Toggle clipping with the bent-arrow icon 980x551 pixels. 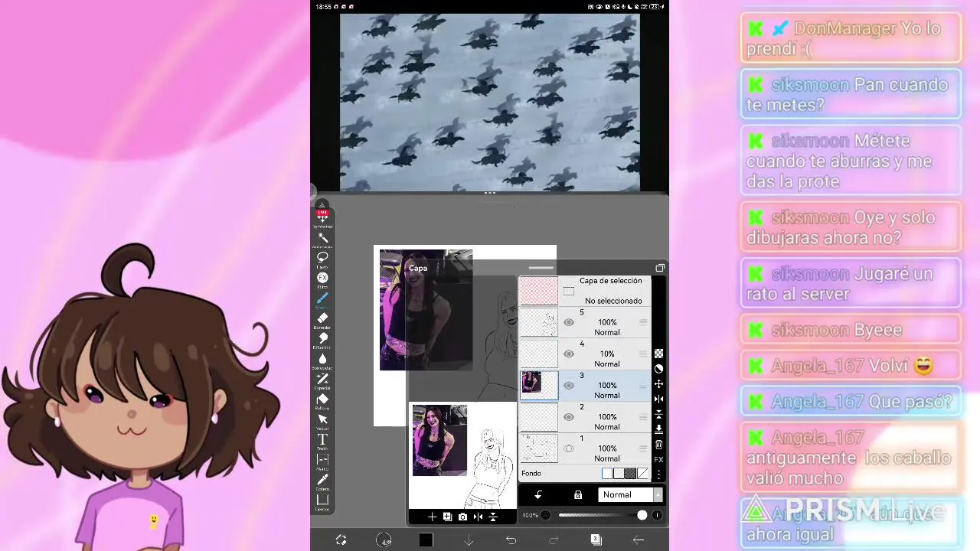(538, 495)
